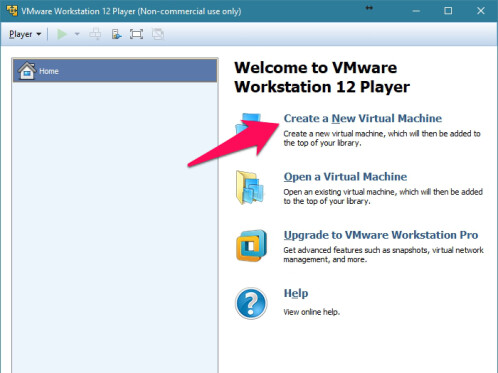Viewport: 498px width, 373px height.
Task: Click the Help link
Action: 296,293
